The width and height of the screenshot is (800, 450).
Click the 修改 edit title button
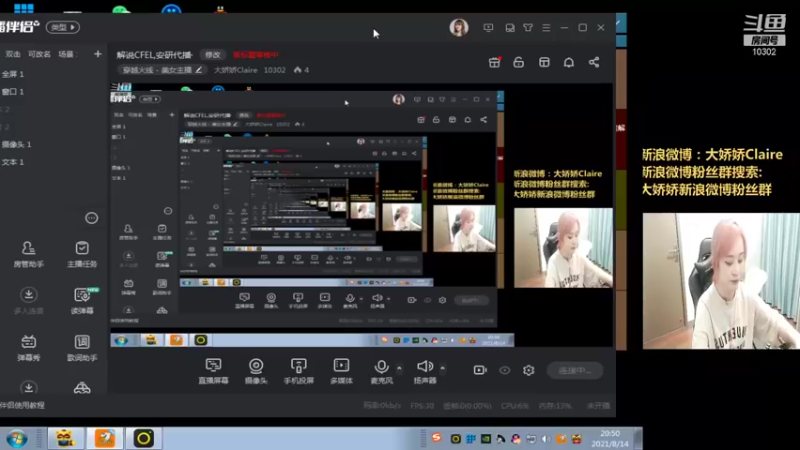(x=213, y=55)
